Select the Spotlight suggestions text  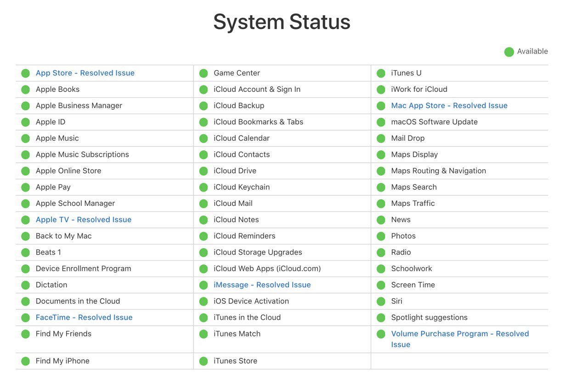430,318
